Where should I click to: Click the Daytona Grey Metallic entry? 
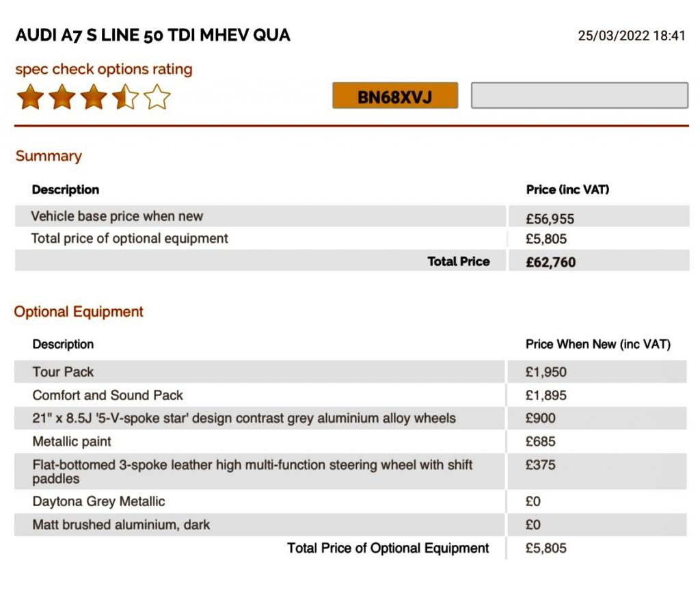pyautogui.click(x=99, y=501)
